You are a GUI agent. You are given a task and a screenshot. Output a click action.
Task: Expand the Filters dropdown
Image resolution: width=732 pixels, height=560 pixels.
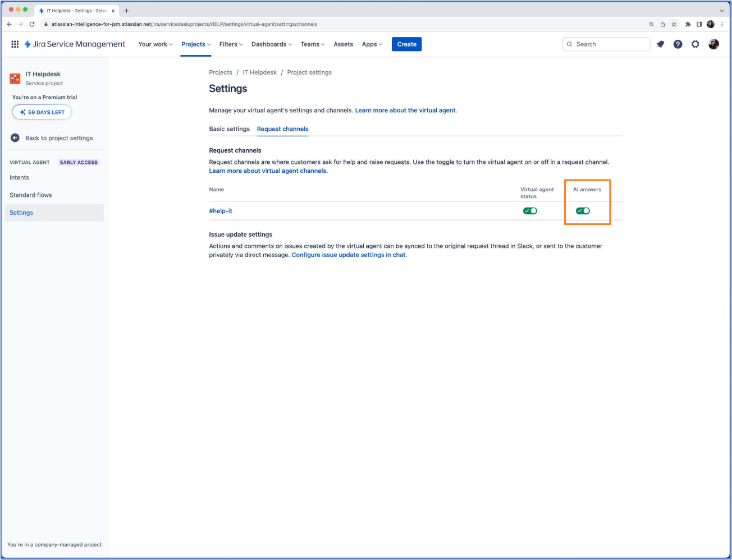pyautogui.click(x=231, y=44)
